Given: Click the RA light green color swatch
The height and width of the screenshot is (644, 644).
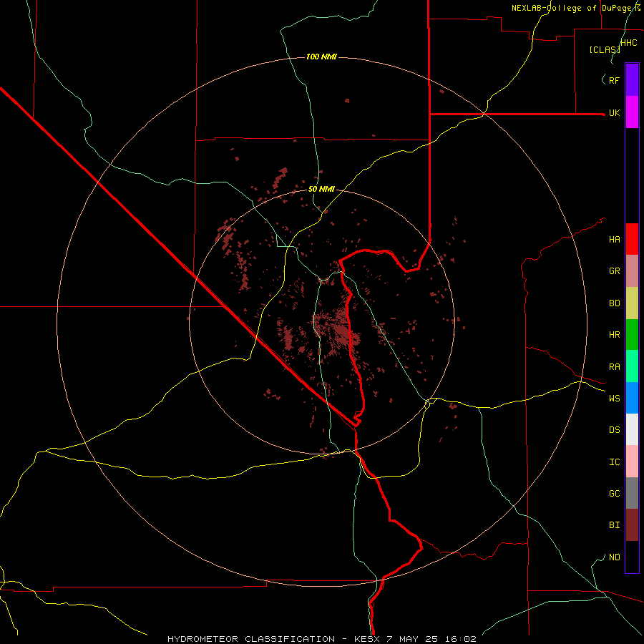Looking at the screenshot, I should click(x=632, y=366).
